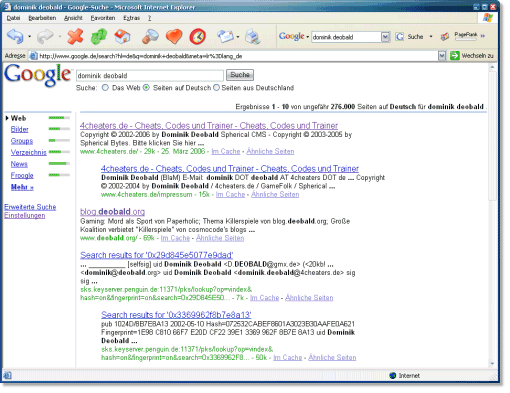Screen dimensions: 510x393
Task: Open the Home page icon
Action: click(x=122, y=36)
